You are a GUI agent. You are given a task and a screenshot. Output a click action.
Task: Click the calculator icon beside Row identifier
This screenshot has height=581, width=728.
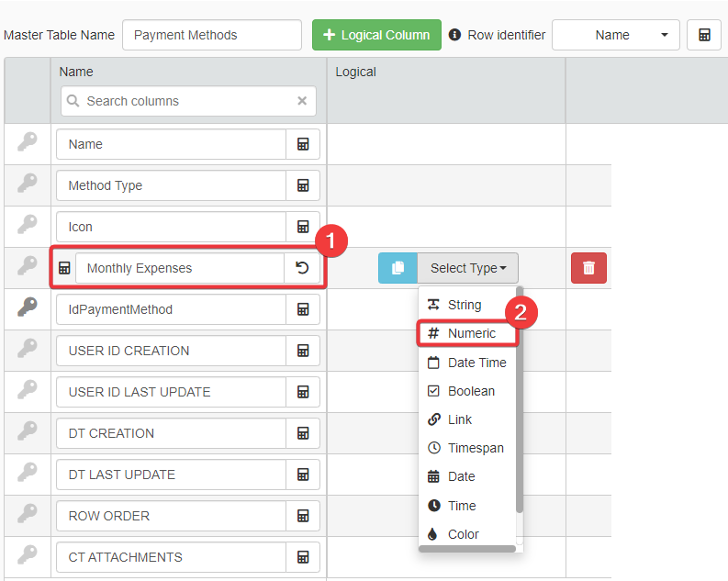703,35
